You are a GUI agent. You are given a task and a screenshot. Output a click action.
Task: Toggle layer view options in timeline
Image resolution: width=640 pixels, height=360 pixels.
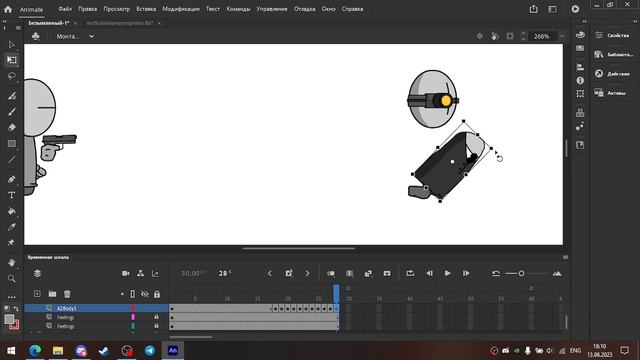[x=37, y=273]
